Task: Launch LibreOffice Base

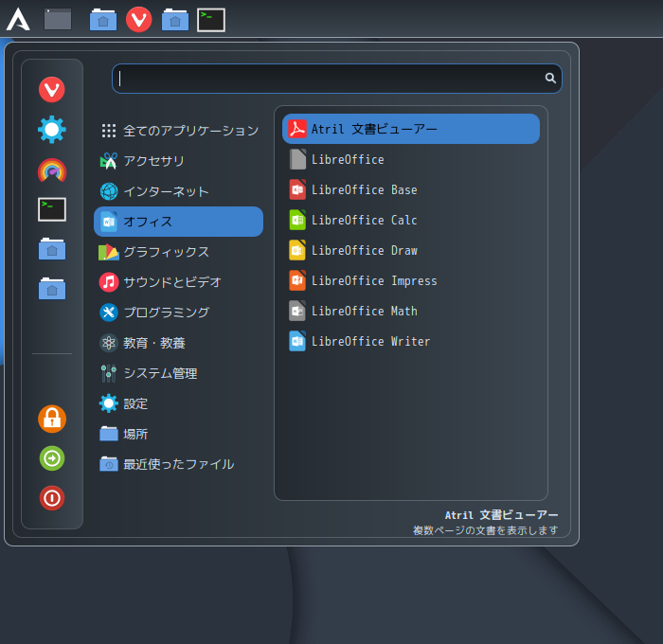Action: [x=411, y=189]
